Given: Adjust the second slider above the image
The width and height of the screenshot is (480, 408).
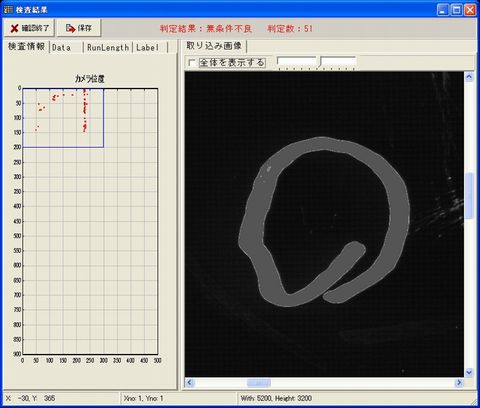Looking at the screenshot, I should click(x=338, y=63).
